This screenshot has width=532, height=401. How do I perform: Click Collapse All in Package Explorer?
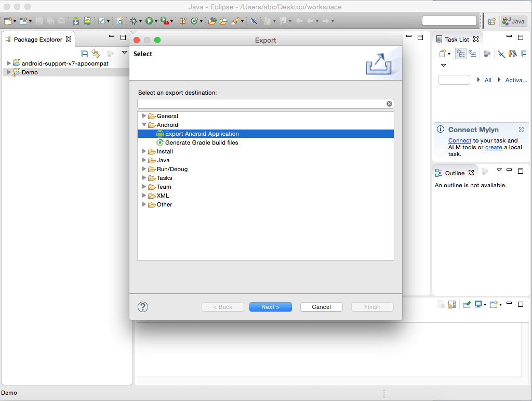click(x=85, y=54)
